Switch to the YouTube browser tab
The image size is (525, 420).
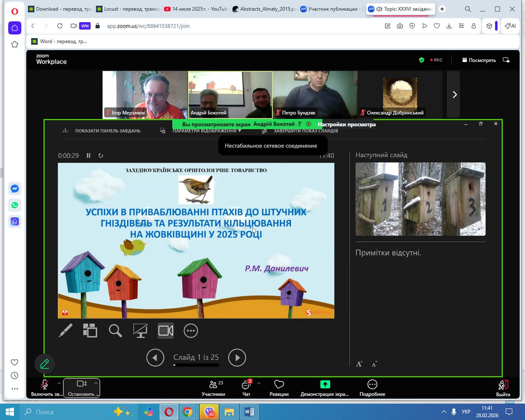tap(196, 9)
